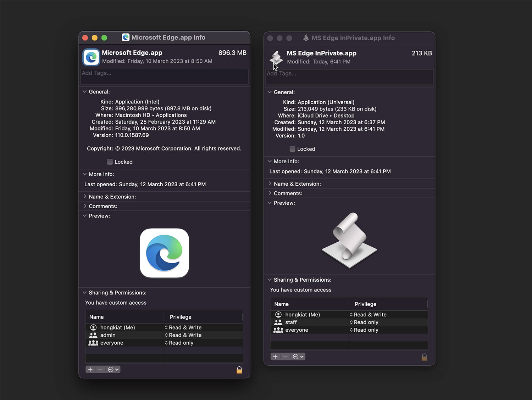Add a user with plus in Microsoft Edge.app window
This screenshot has width=532, height=400.
[90, 370]
